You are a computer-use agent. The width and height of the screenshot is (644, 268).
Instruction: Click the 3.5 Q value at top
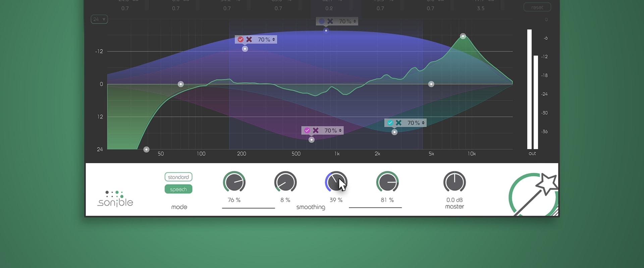click(x=481, y=8)
